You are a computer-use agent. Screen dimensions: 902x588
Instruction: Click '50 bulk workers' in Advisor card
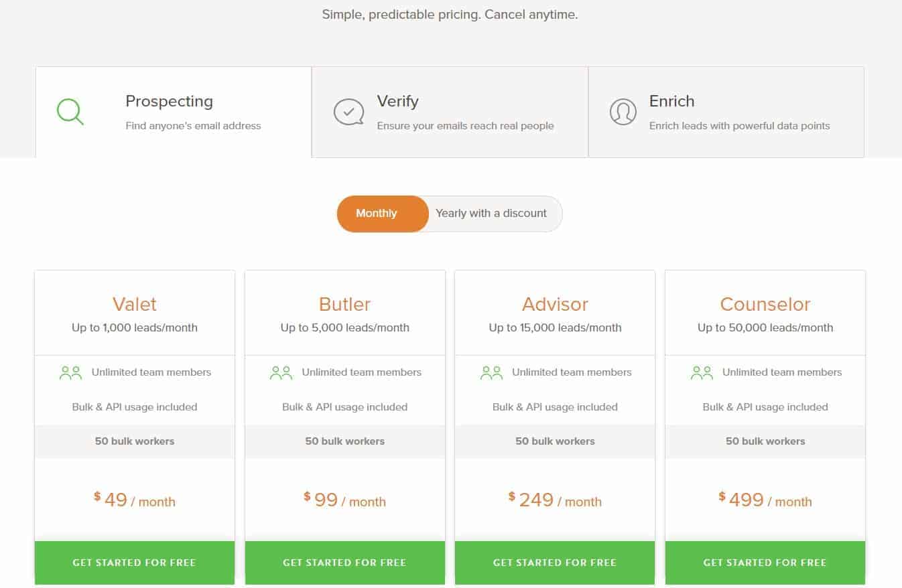pyautogui.click(x=555, y=441)
